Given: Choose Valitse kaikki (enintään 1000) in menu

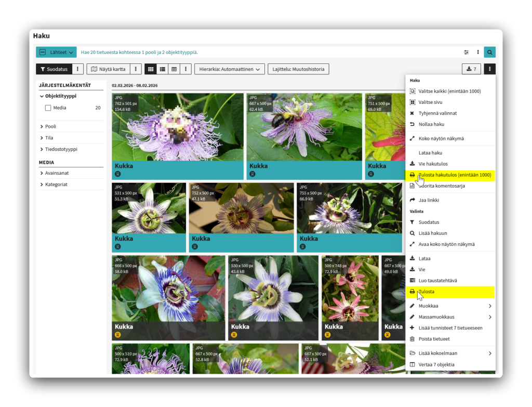Looking at the screenshot, I should point(449,91).
